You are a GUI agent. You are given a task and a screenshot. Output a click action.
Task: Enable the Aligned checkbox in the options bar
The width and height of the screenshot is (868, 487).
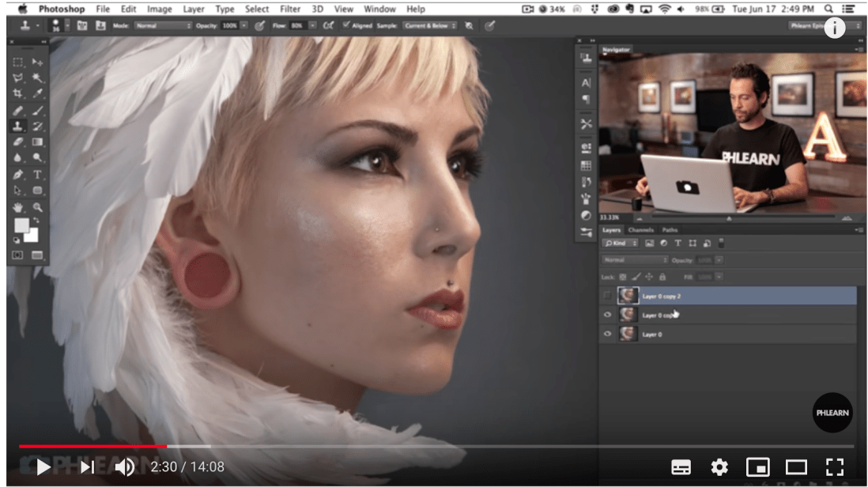pyautogui.click(x=346, y=25)
